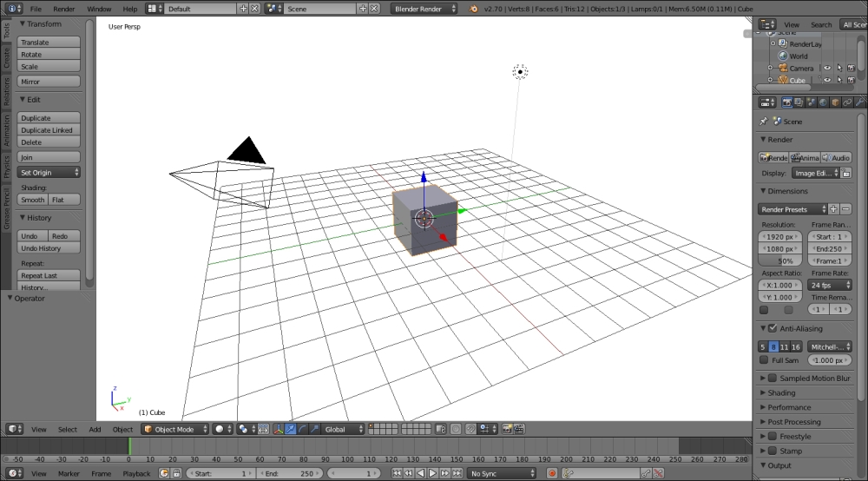Toggle manipulate center points icon
The image size is (868, 481).
264,429
